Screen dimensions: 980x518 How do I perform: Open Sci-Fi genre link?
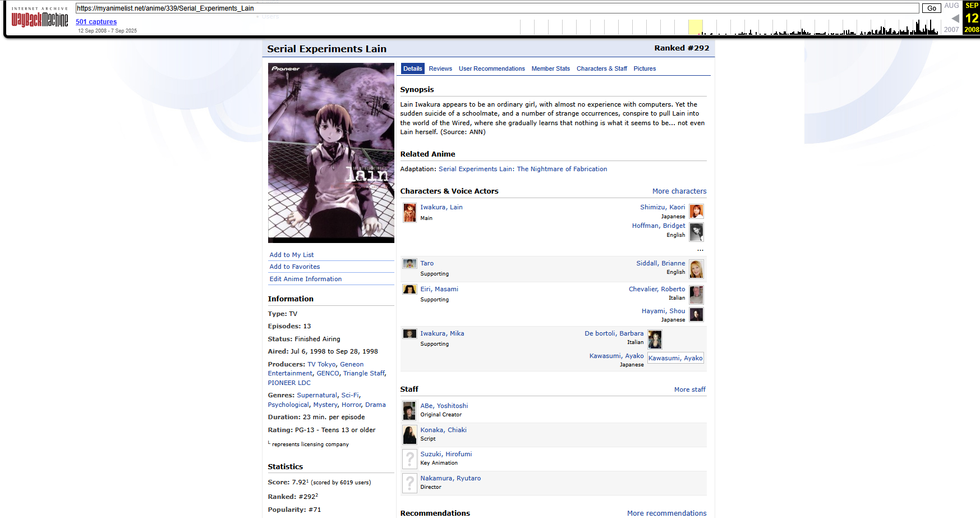point(350,395)
